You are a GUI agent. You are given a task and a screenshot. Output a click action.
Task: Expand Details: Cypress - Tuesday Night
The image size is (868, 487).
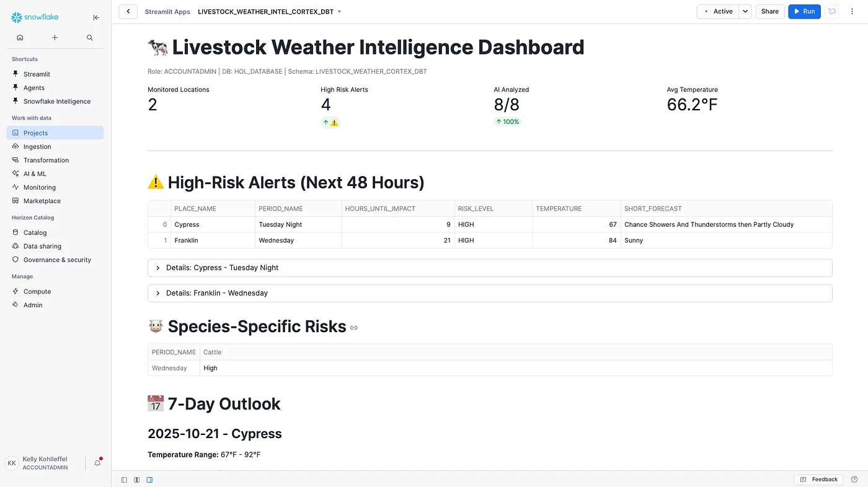coord(490,268)
